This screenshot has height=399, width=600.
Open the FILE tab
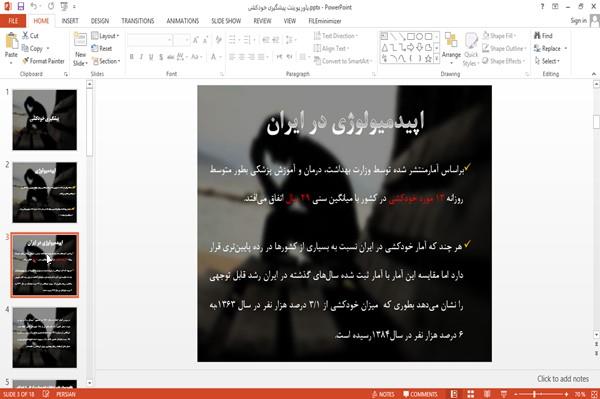(13, 21)
